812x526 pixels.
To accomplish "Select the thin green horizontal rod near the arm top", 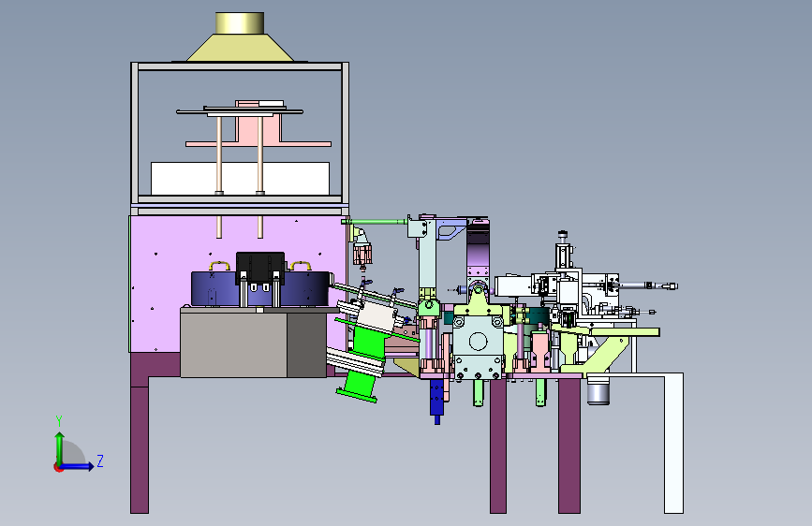I will point(376,222).
